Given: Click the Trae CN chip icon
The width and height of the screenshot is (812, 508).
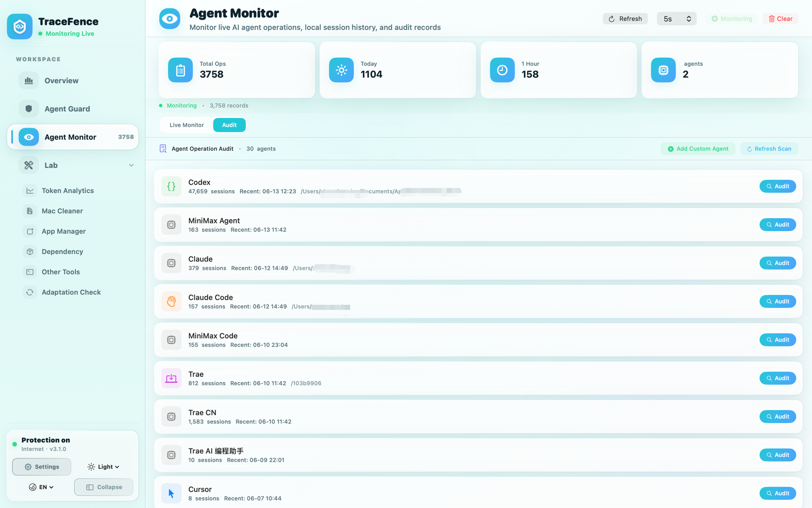Looking at the screenshot, I should (x=171, y=416).
